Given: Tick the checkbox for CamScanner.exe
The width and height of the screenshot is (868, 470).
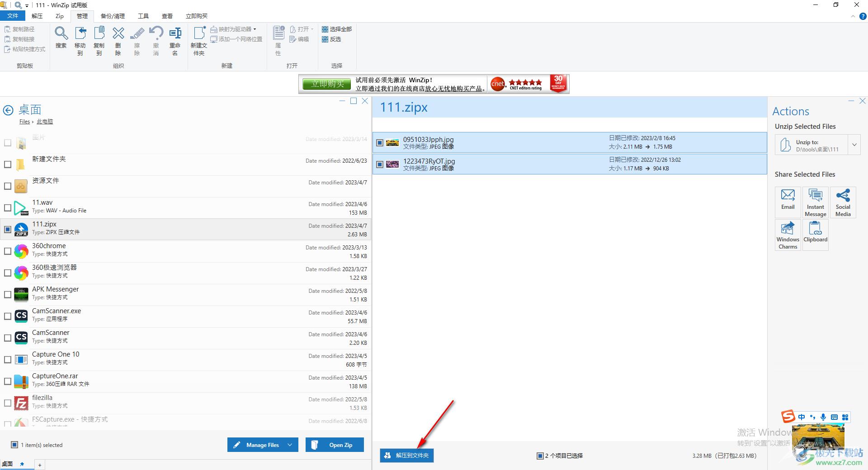Looking at the screenshot, I should (8, 316).
